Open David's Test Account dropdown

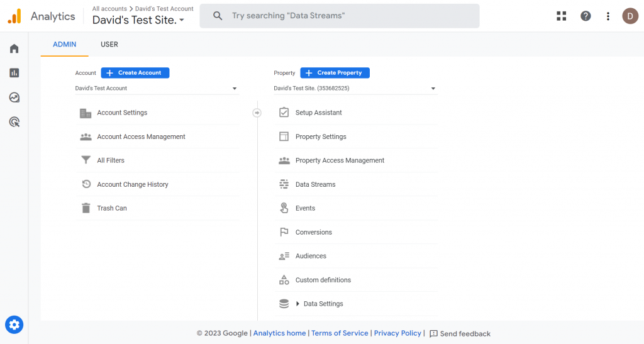(x=156, y=89)
